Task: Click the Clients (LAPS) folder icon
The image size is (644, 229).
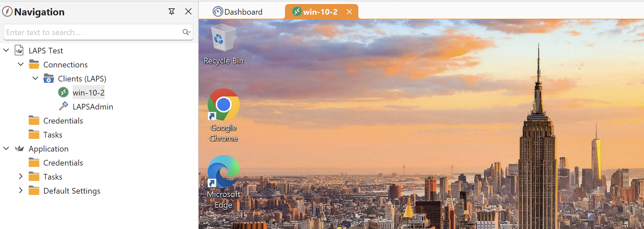Action: pyautogui.click(x=49, y=78)
